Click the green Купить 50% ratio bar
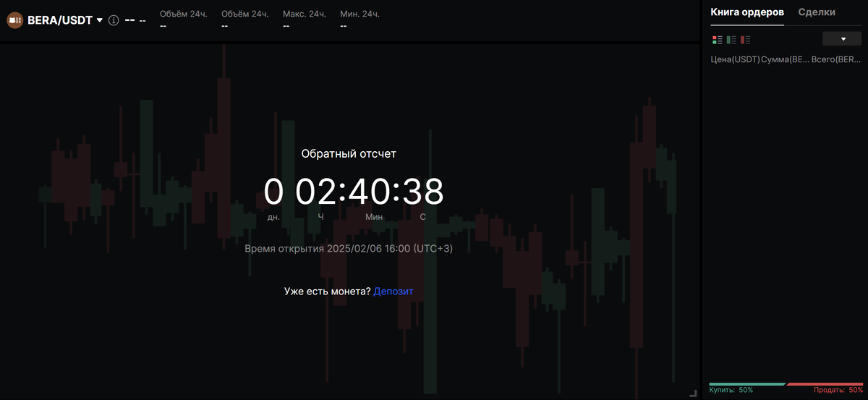This screenshot has width=868, height=400. tap(747, 384)
